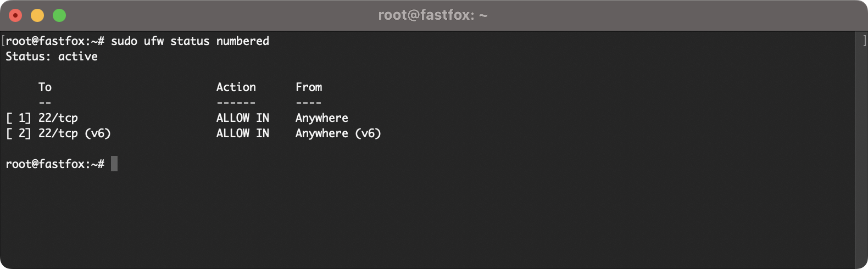Select the 'To' column header
This screenshot has width=868, height=269.
point(45,87)
